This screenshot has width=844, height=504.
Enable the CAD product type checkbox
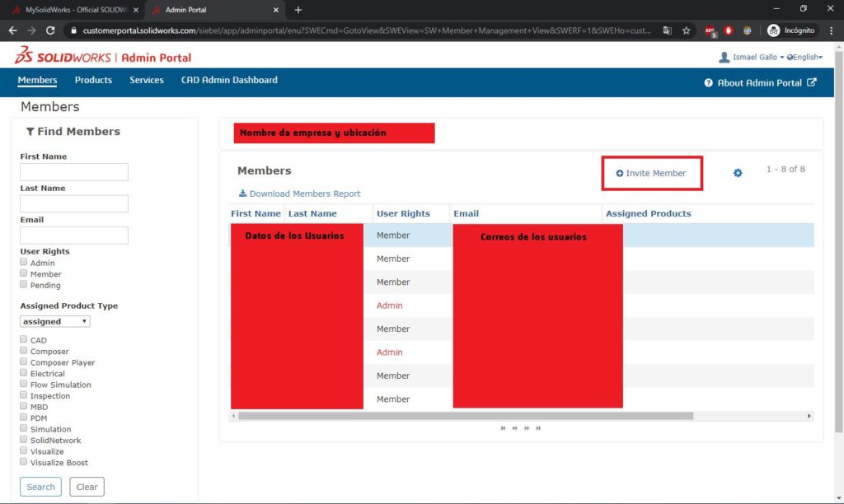pyautogui.click(x=23, y=339)
